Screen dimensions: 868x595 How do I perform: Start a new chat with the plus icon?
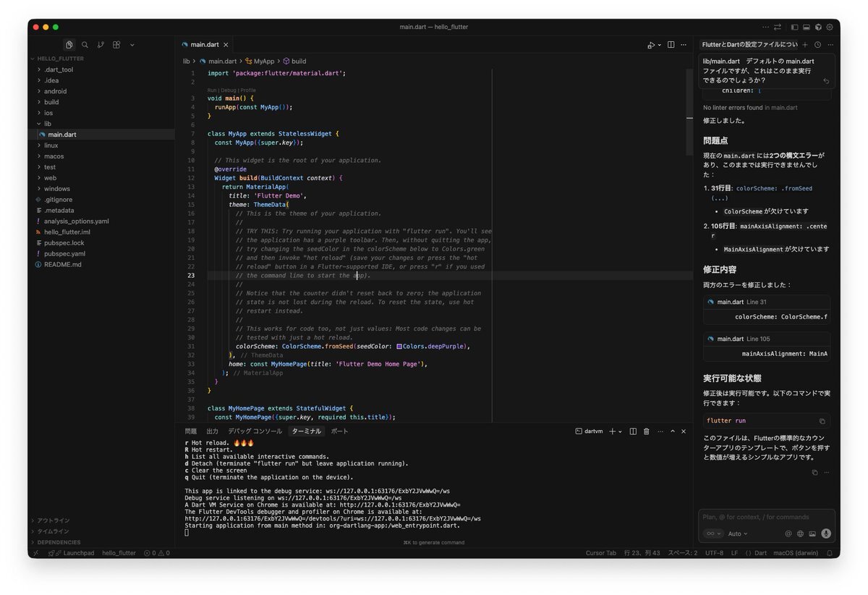click(x=805, y=45)
